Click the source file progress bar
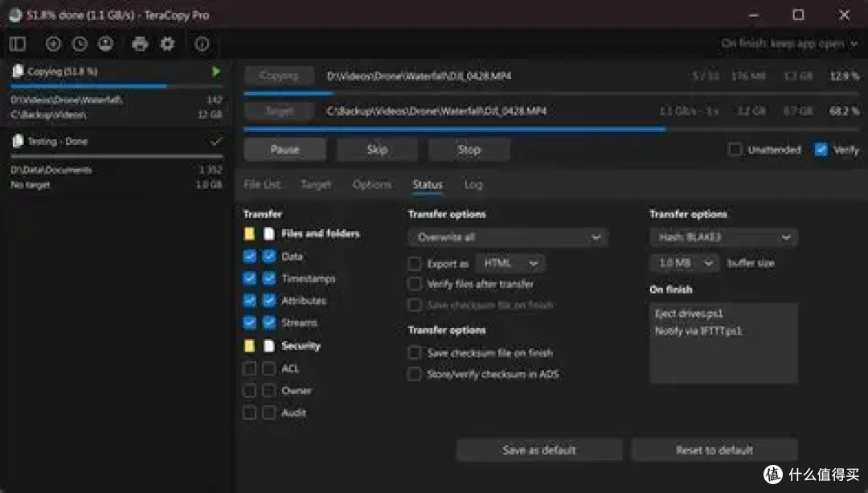Viewport: 868px width, 493px height. [551, 93]
